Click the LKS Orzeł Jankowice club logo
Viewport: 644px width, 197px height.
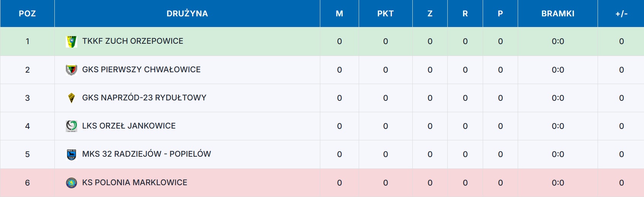coord(71,126)
